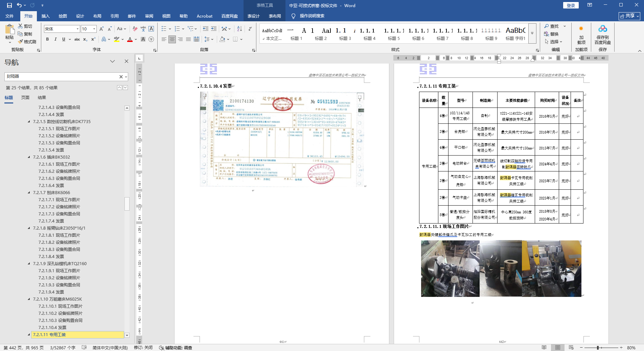Click the bullet list icon
This screenshot has height=351, width=644.
click(x=164, y=29)
